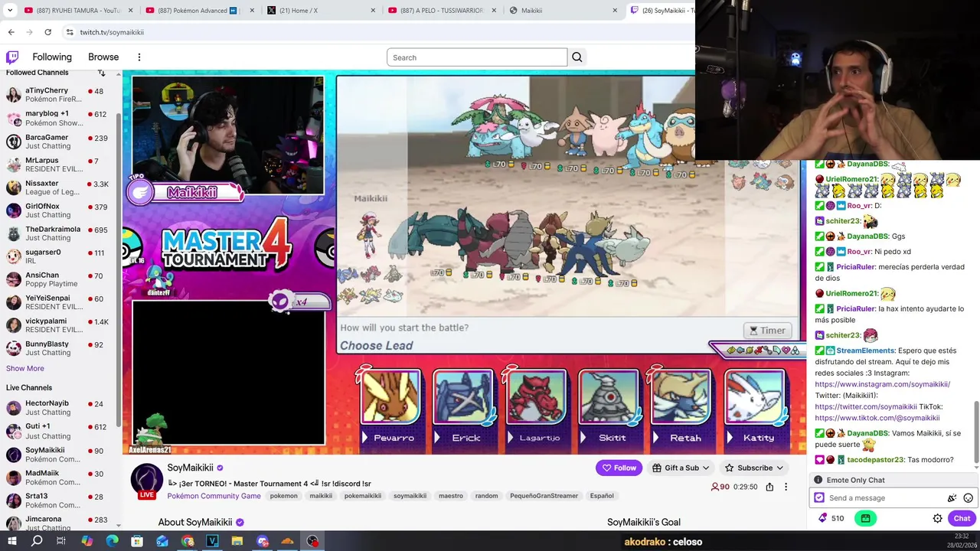Claim the green channel points bonus chest

[x=865, y=518]
